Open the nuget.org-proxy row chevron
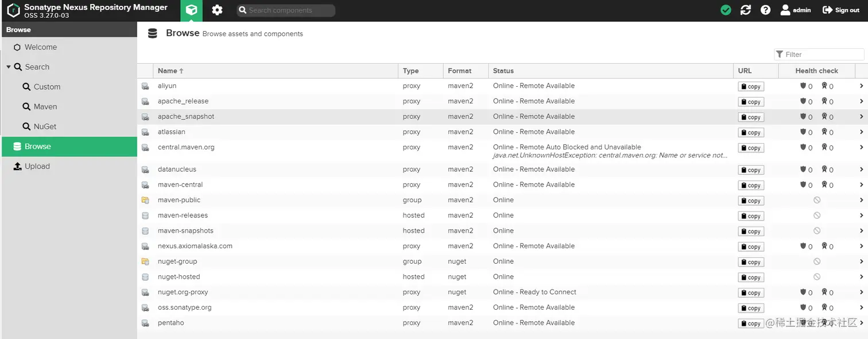The height and width of the screenshot is (339, 868). pyautogui.click(x=861, y=292)
